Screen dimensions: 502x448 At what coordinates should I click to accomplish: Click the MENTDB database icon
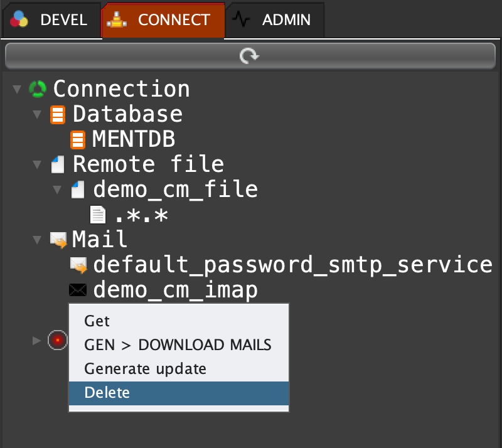pyautogui.click(x=78, y=139)
